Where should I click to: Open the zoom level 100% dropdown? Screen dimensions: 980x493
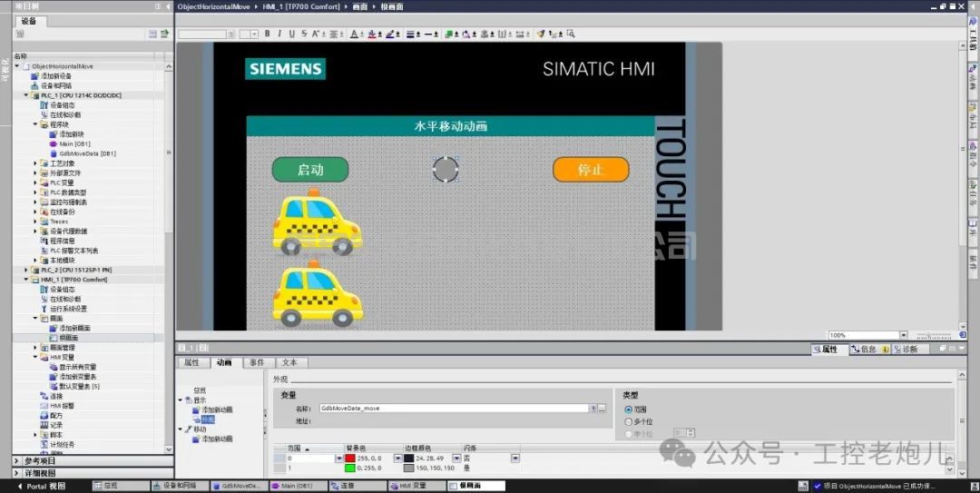click(x=902, y=335)
